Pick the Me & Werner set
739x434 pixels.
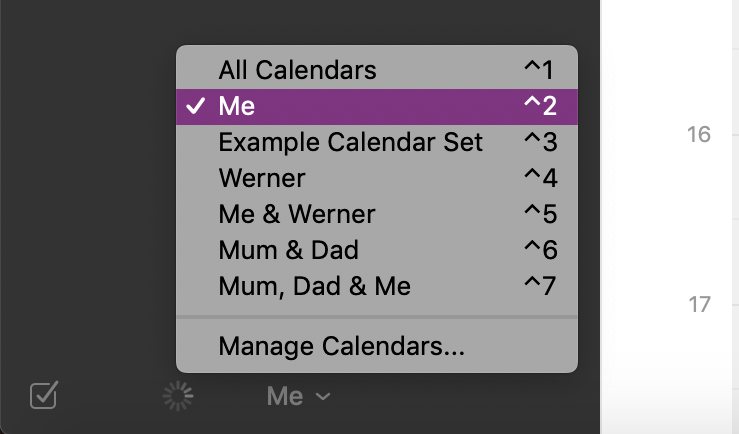point(377,214)
